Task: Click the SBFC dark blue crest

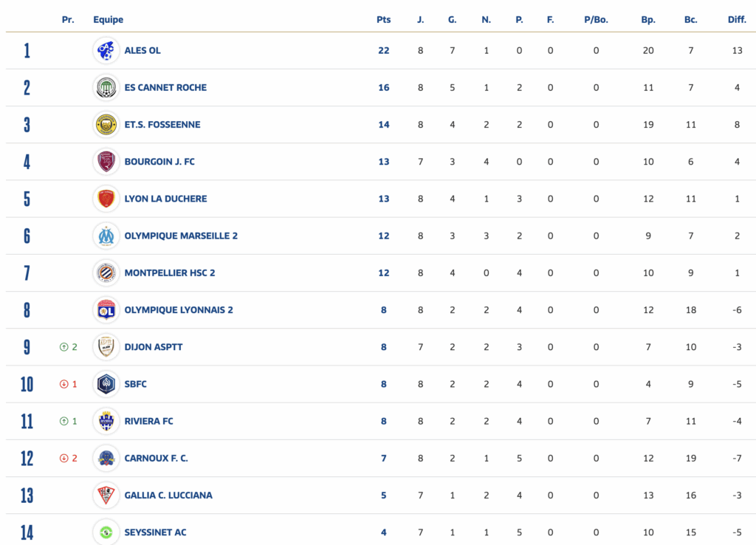Action: tap(106, 384)
